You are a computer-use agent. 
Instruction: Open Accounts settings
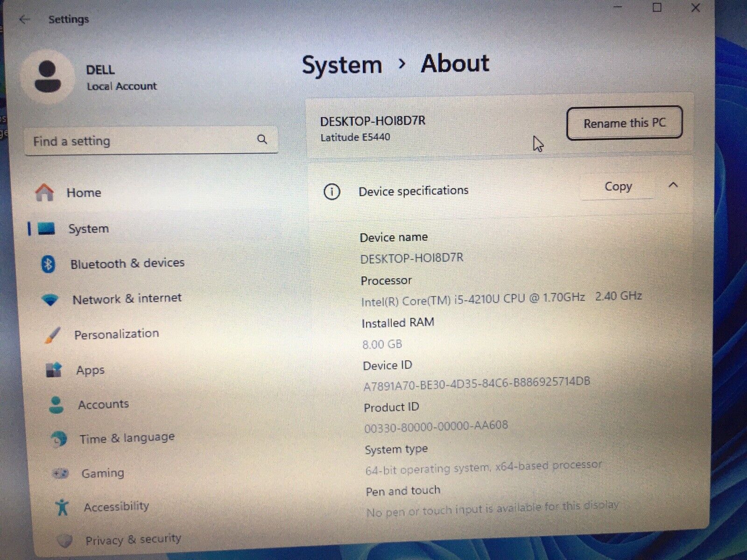pyautogui.click(x=103, y=404)
